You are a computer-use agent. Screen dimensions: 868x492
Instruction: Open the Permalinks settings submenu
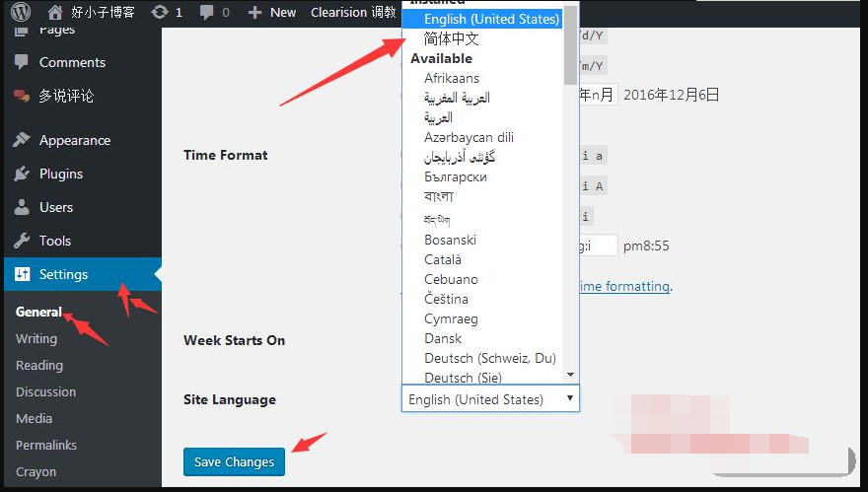click(x=45, y=445)
